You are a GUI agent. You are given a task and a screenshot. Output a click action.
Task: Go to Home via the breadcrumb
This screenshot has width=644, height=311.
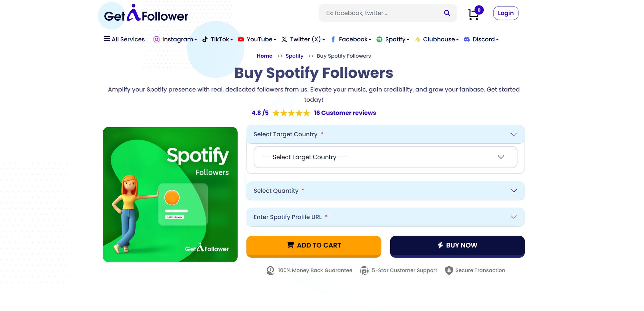pyautogui.click(x=264, y=55)
